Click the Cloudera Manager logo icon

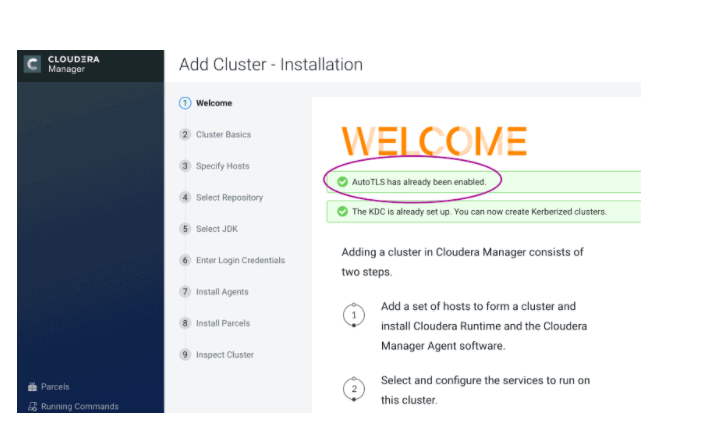click(32, 64)
